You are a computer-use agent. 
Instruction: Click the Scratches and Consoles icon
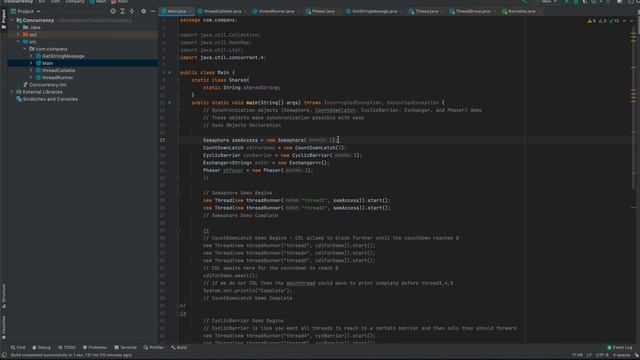pyautogui.click(x=19, y=99)
